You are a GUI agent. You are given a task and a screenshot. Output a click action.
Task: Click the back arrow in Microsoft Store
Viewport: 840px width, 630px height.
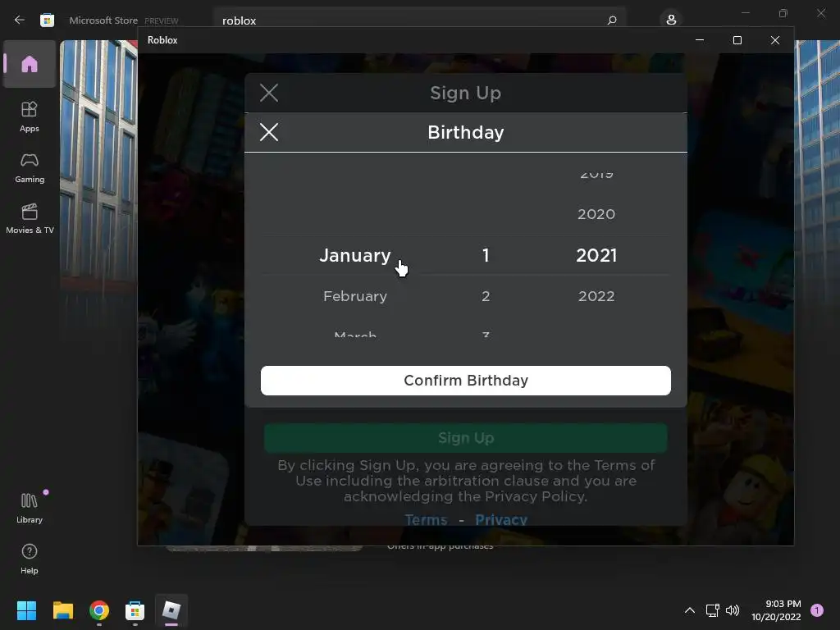(x=20, y=20)
